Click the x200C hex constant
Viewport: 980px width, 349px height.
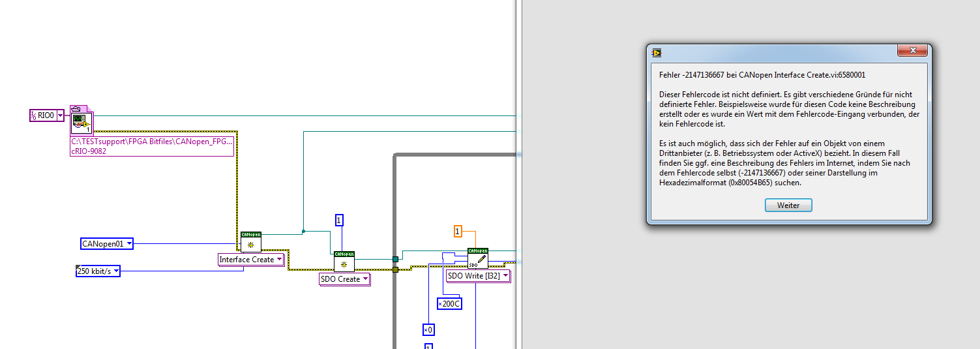(449, 303)
